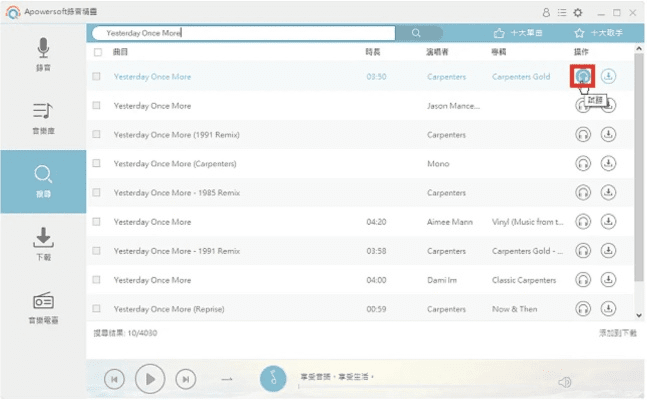Click the add to download link
The height and width of the screenshot is (400, 647).
tap(615, 331)
